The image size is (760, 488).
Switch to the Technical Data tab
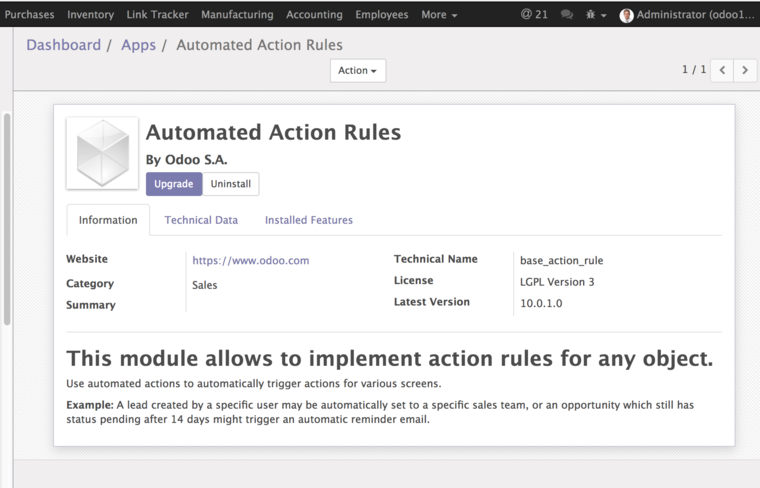pyautogui.click(x=201, y=220)
